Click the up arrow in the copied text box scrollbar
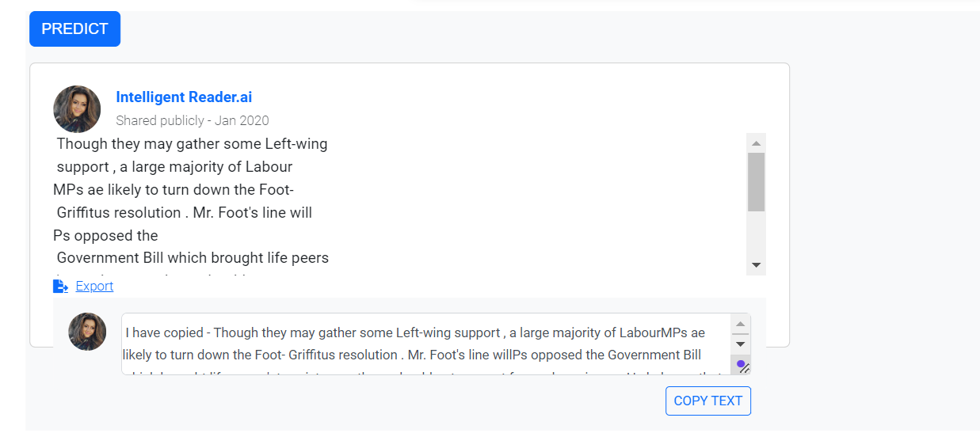The height and width of the screenshot is (433, 980). tap(742, 324)
